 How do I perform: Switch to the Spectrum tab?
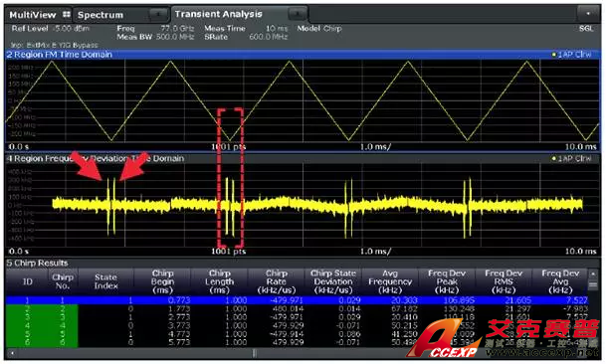[x=101, y=15]
